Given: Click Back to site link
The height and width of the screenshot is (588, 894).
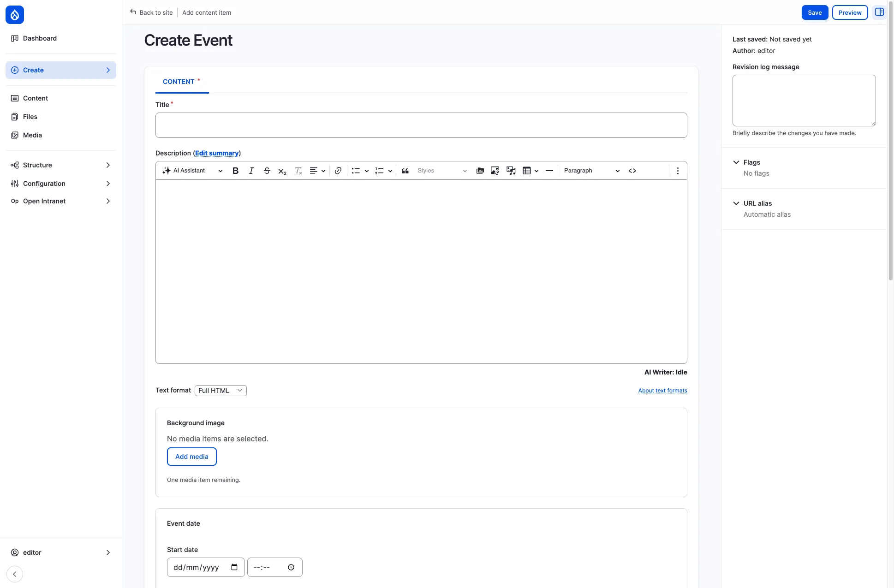Looking at the screenshot, I should (x=151, y=12).
